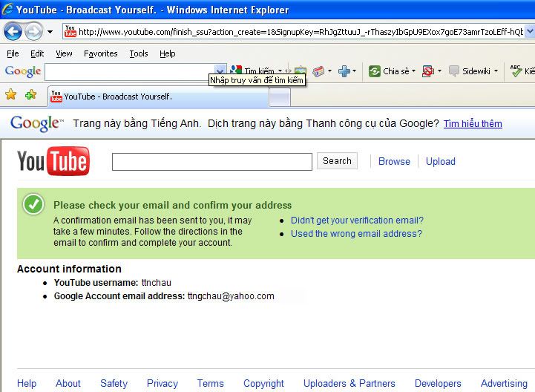Screen dimensions: 535x392
Task: Click the green Chia sẻ share icon
Action: click(x=374, y=71)
